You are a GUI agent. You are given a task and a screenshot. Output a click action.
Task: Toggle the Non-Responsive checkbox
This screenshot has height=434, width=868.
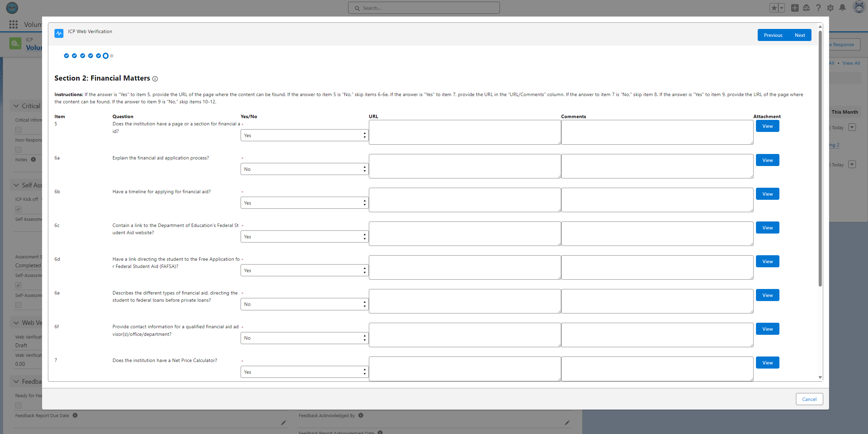[18, 149]
